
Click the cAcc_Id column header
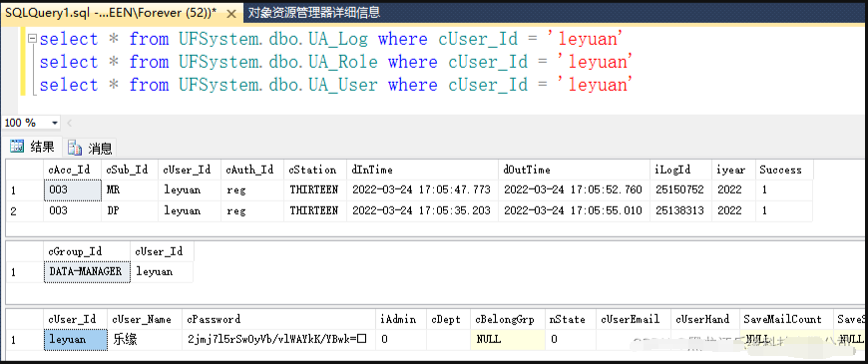click(x=73, y=170)
